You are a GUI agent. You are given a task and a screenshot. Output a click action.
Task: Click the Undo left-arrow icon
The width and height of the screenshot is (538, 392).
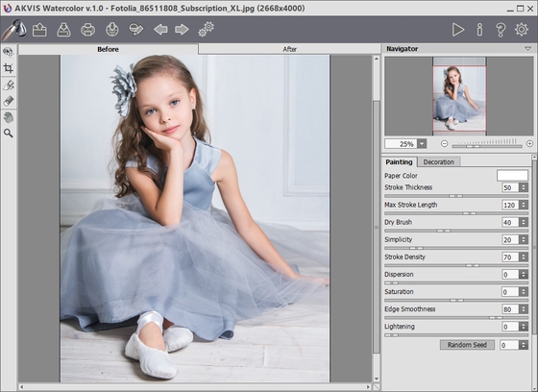pyautogui.click(x=160, y=30)
